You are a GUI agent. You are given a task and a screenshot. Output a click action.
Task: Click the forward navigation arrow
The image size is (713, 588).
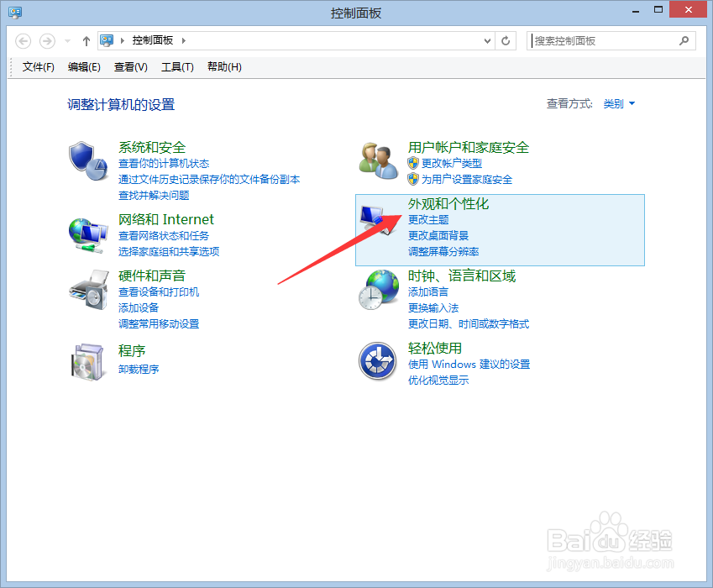coord(47,41)
